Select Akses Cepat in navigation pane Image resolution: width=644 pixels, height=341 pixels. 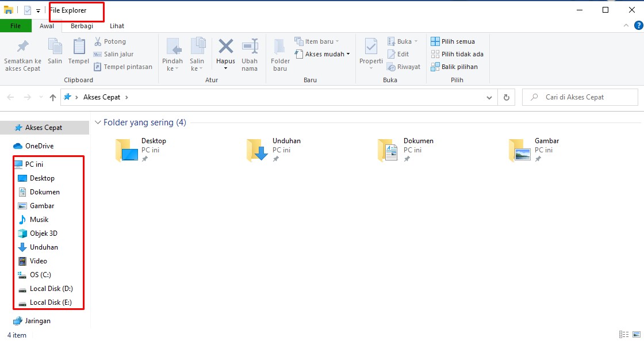pos(44,128)
